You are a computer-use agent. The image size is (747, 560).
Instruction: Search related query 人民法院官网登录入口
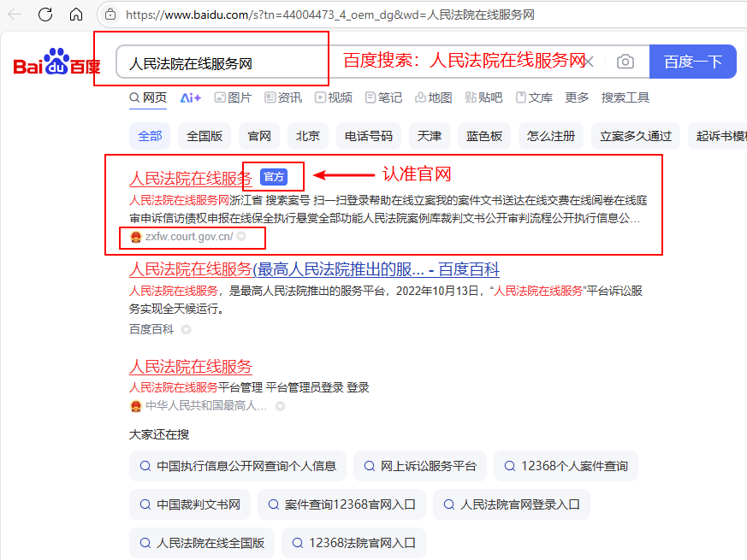[512, 504]
